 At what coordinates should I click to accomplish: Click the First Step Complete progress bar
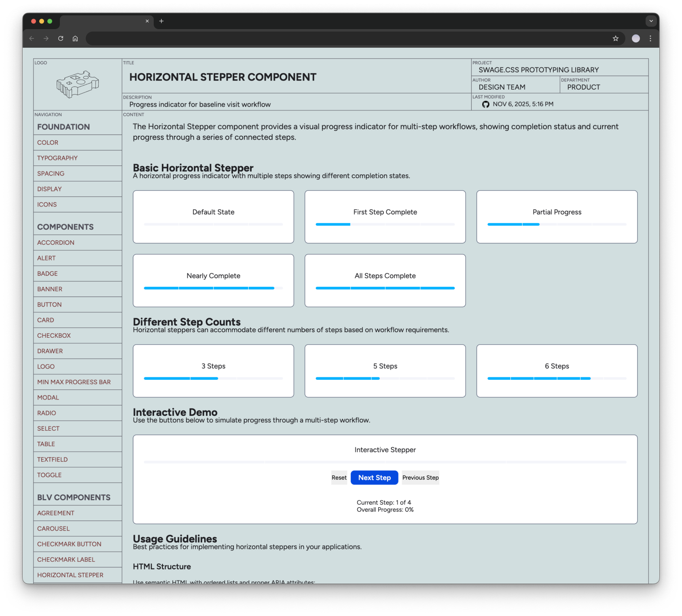point(385,224)
